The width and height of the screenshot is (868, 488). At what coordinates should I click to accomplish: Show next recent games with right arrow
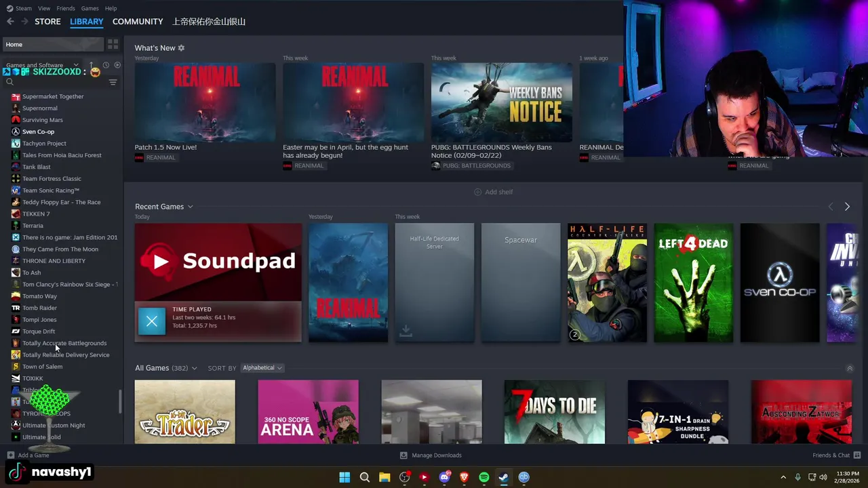coord(847,207)
